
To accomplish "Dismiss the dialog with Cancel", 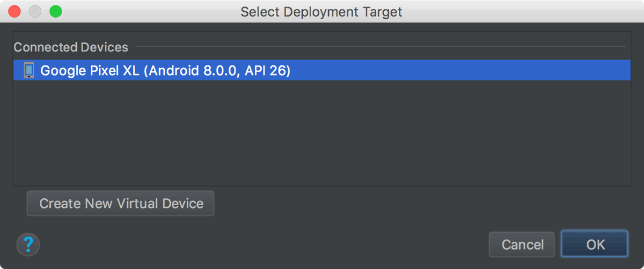I will (522, 244).
